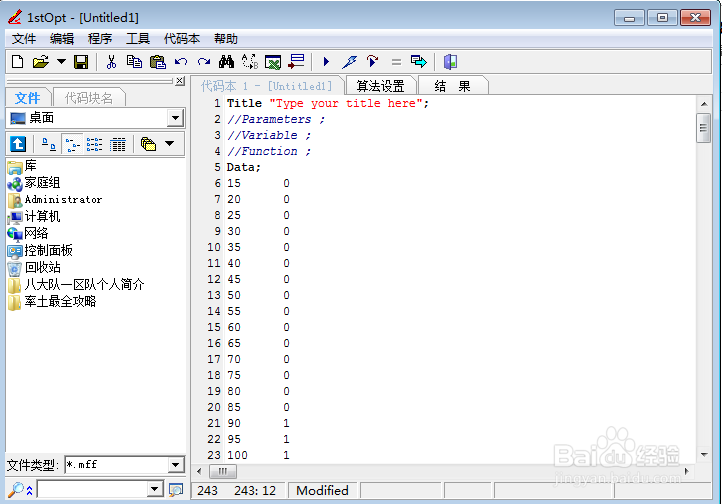Open the 代码本 menu
Screen dimensions: 722x504
pyautogui.click(x=182, y=39)
